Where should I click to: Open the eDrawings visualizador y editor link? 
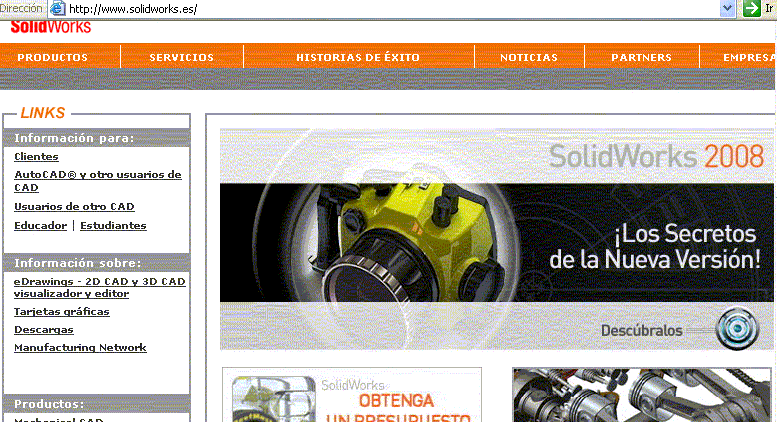point(100,287)
